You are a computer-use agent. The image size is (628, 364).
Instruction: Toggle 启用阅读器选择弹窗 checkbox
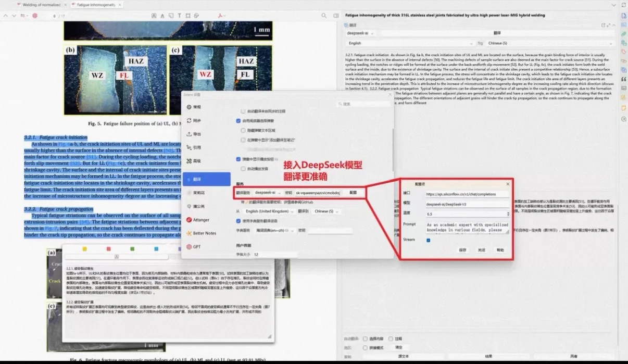[238, 121]
